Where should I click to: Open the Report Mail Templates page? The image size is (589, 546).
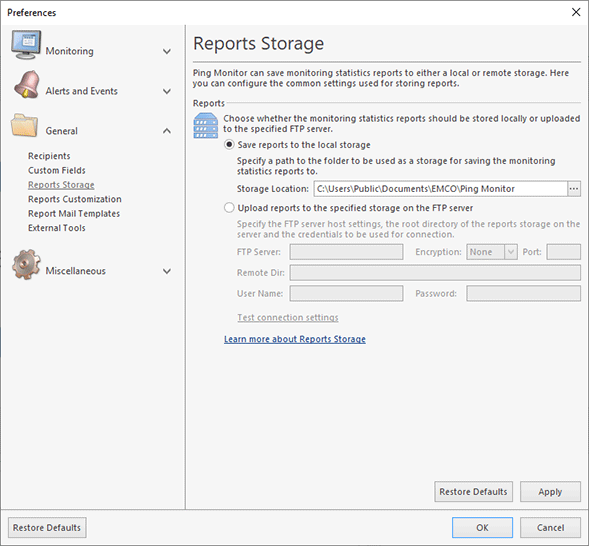tap(74, 213)
